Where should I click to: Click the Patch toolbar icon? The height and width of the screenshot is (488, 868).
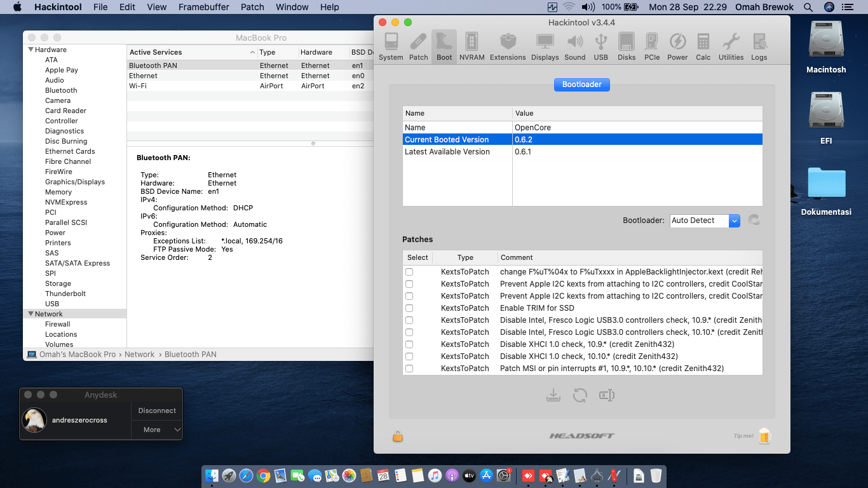click(418, 47)
